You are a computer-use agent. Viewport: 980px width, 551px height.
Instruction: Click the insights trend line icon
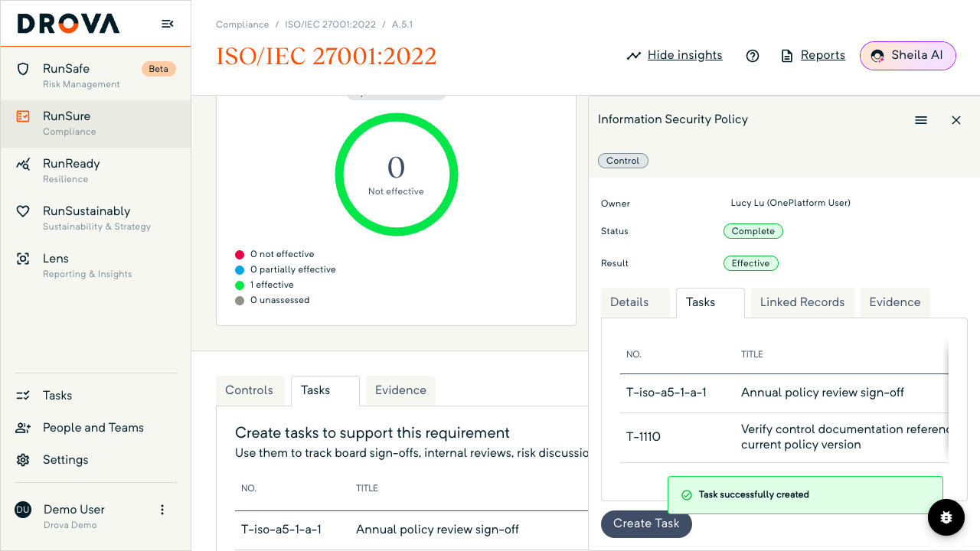pos(633,56)
